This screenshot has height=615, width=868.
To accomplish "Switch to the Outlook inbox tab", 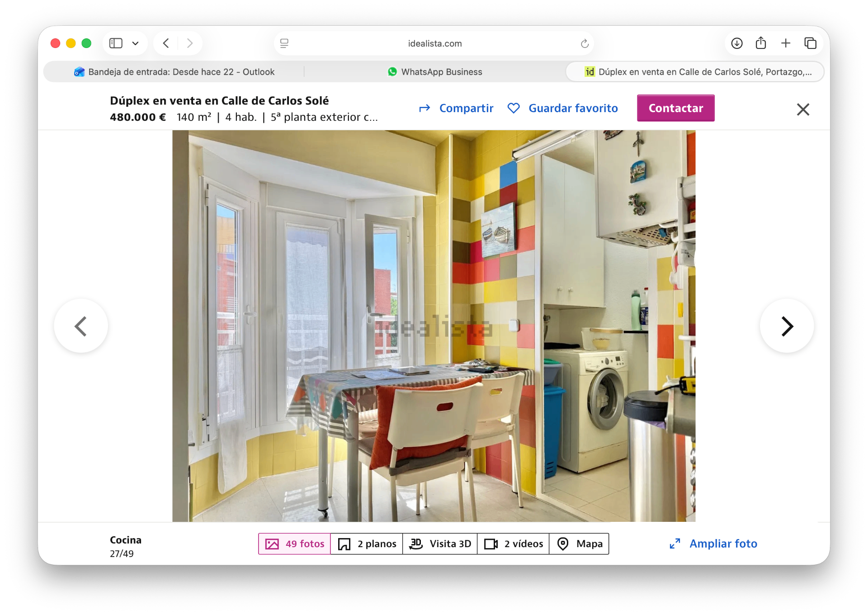I will (x=174, y=72).
